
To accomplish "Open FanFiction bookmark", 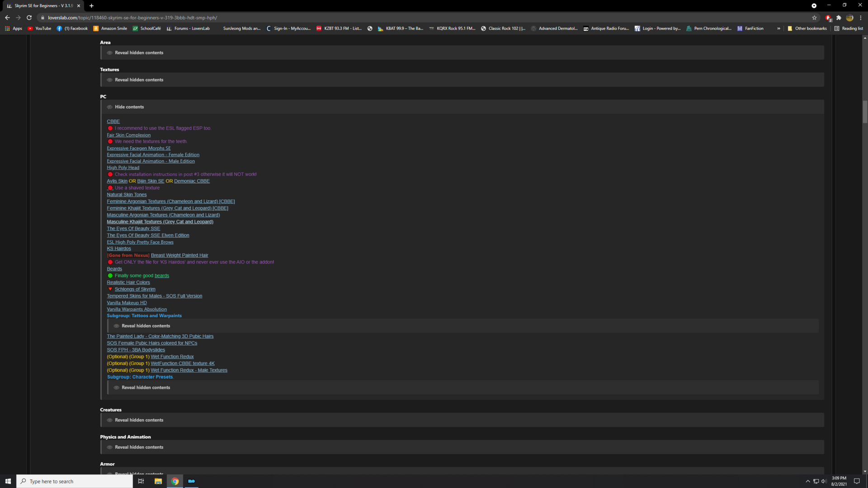I will (x=750, y=28).
